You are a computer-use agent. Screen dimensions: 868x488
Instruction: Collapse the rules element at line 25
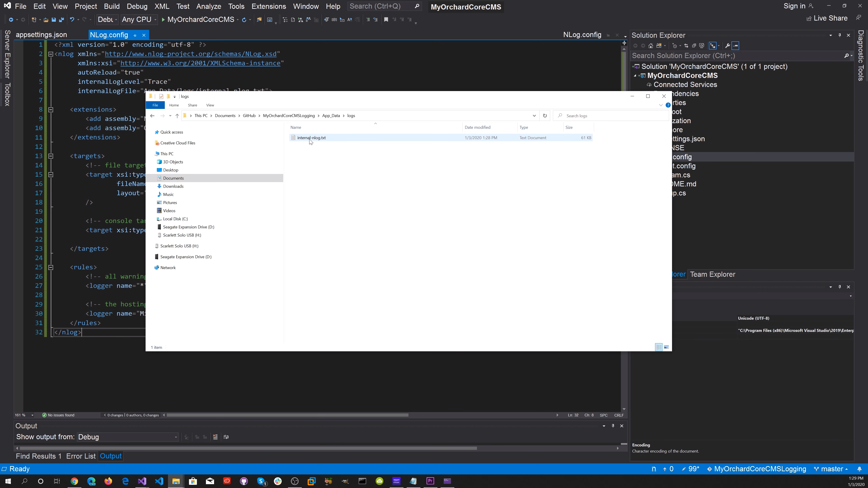pyautogui.click(x=51, y=267)
